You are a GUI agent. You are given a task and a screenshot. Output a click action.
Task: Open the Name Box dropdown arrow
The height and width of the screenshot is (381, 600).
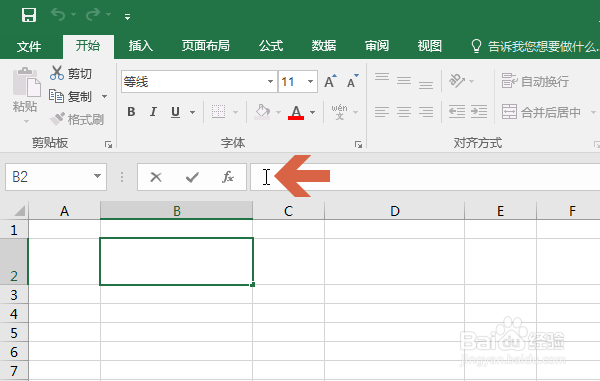click(97, 176)
